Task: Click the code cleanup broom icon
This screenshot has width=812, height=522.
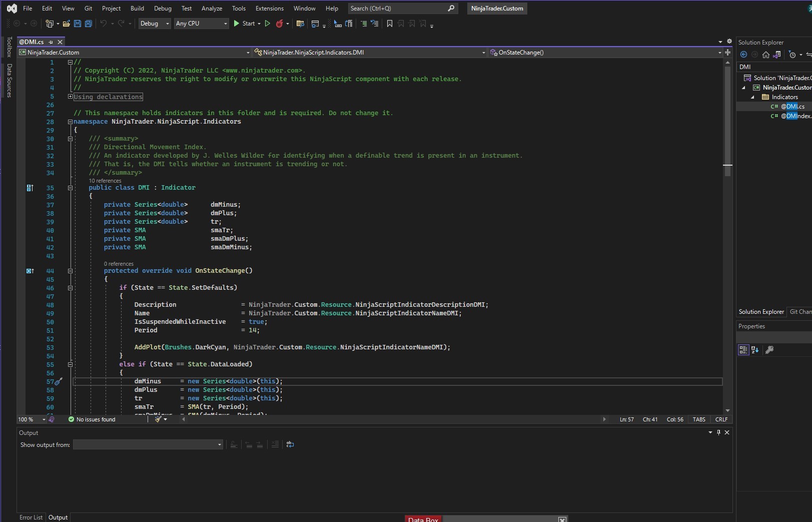Action: (158, 419)
